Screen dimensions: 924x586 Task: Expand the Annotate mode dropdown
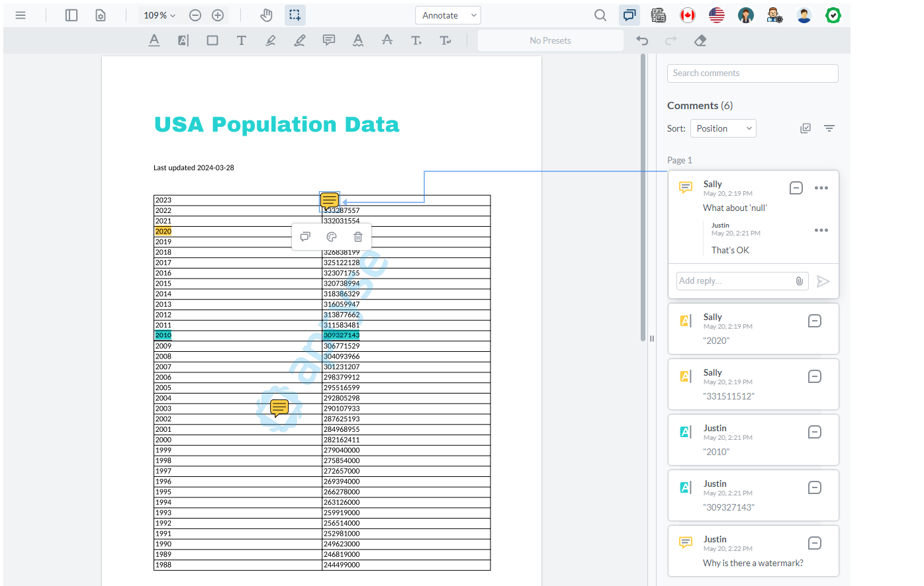[448, 15]
